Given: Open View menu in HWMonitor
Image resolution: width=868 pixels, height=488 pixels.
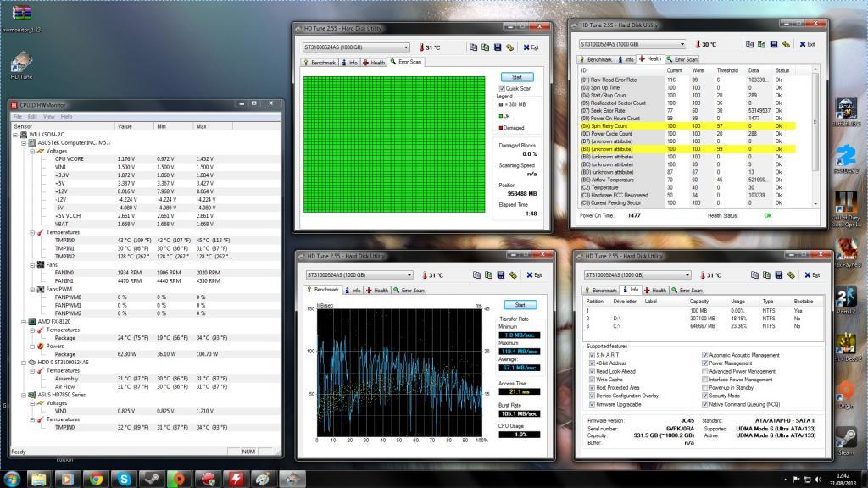Looking at the screenshot, I should [x=48, y=117].
